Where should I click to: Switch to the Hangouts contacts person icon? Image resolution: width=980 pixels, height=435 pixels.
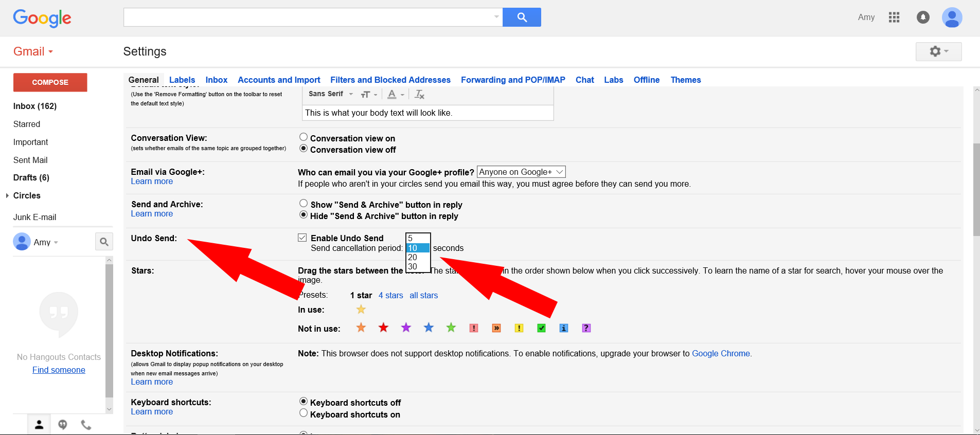(x=39, y=425)
